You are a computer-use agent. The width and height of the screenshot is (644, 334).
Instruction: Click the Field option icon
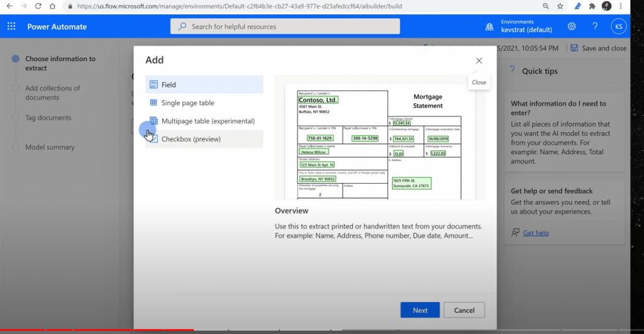[153, 85]
